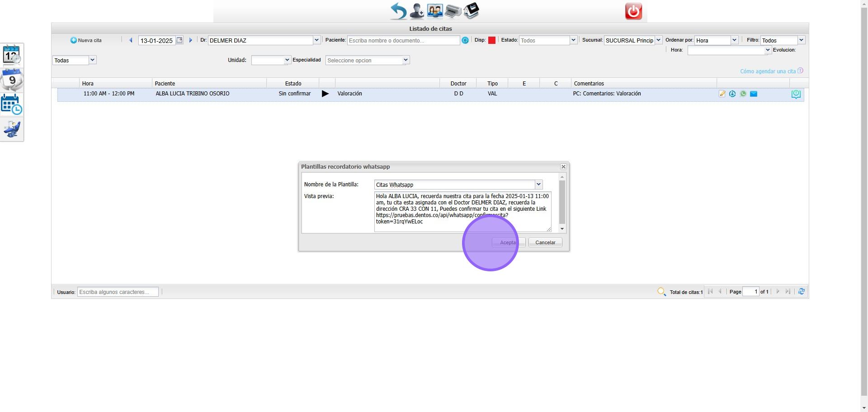
Task: Click the add patient icon
Action: (416, 11)
